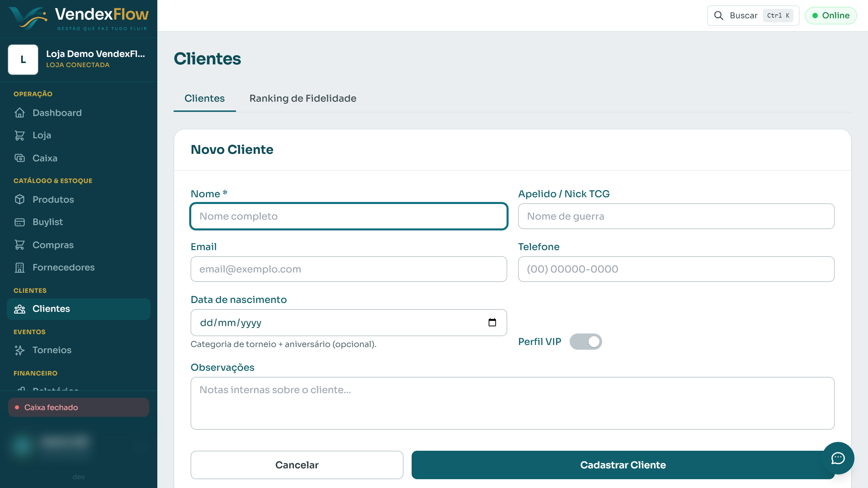Click the FINANCEIRO section label
The image size is (868, 488).
[36, 373]
